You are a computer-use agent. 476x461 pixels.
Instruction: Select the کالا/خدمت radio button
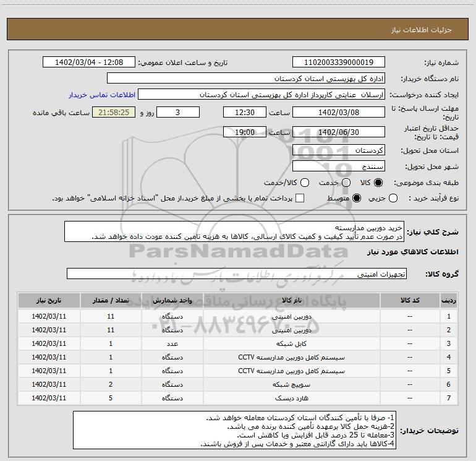[x=305, y=183]
